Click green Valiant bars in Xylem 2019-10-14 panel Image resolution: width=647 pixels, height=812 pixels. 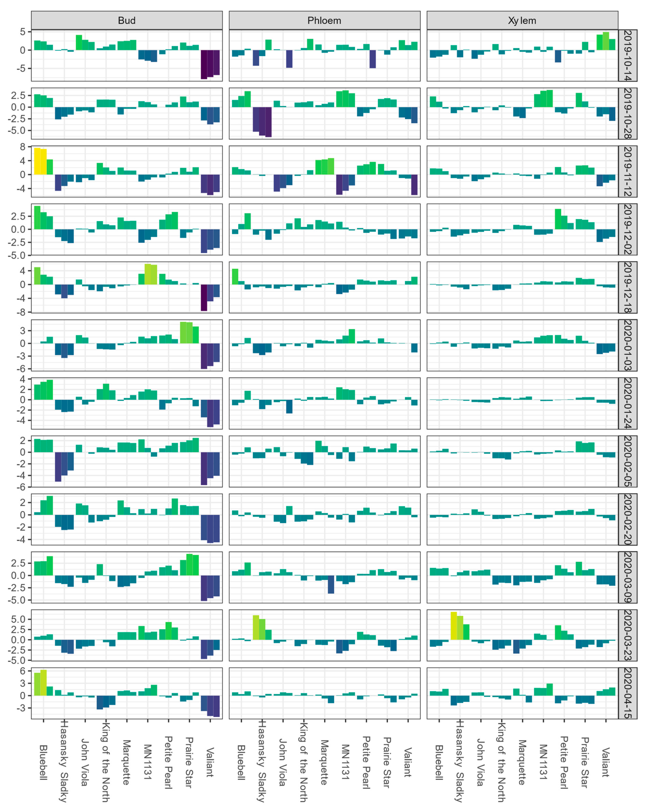coord(606,41)
